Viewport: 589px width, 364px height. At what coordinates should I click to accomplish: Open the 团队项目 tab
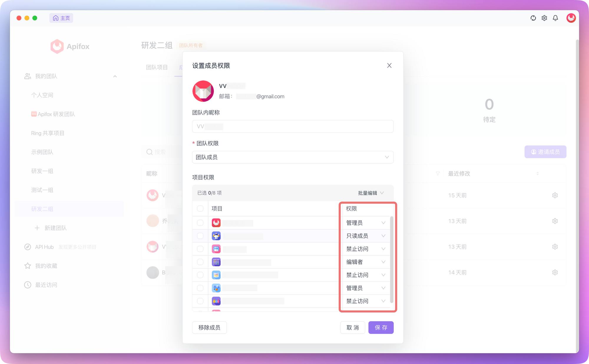pyautogui.click(x=157, y=67)
